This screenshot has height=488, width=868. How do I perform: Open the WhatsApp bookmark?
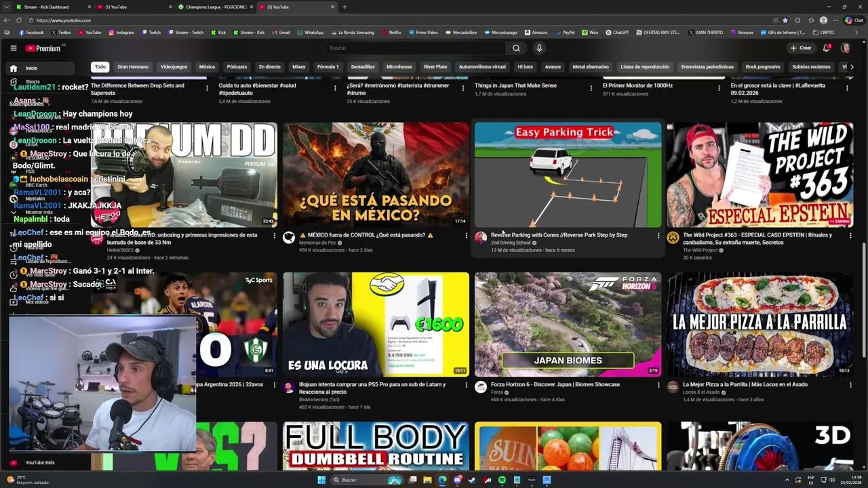(311, 33)
